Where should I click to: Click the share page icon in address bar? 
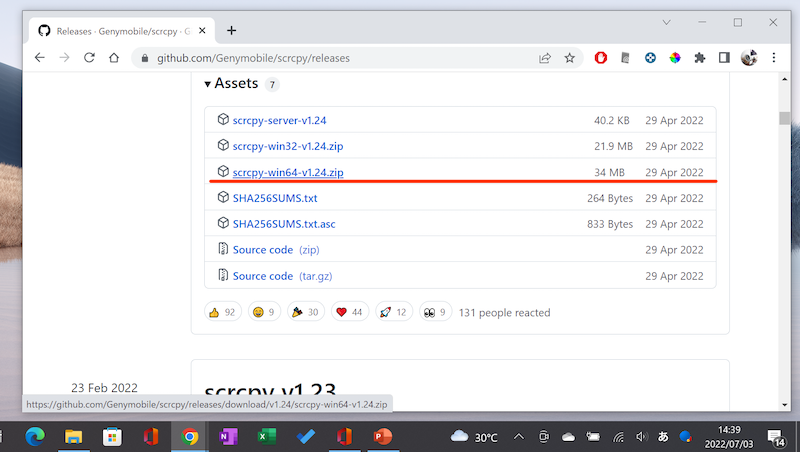pos(545,58)
